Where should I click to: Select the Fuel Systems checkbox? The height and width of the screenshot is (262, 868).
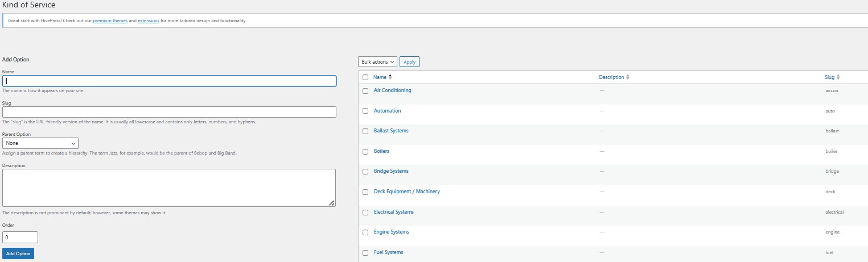pyautogui.click(x=365, y=253)
